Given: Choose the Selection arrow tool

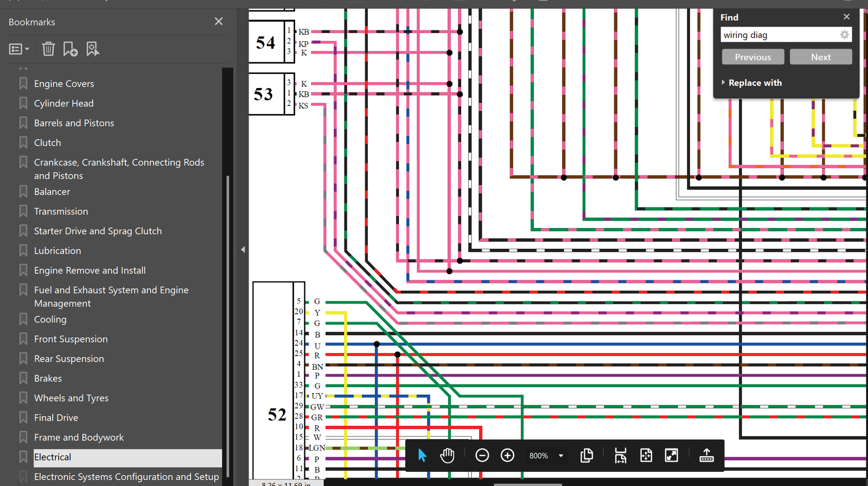Looking at the screenshot, I should click(422, 455).
